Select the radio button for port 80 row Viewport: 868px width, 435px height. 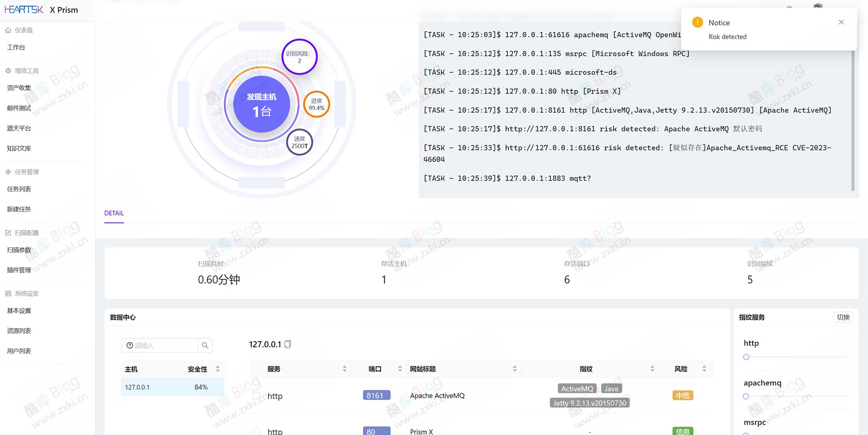click(256, 431)
